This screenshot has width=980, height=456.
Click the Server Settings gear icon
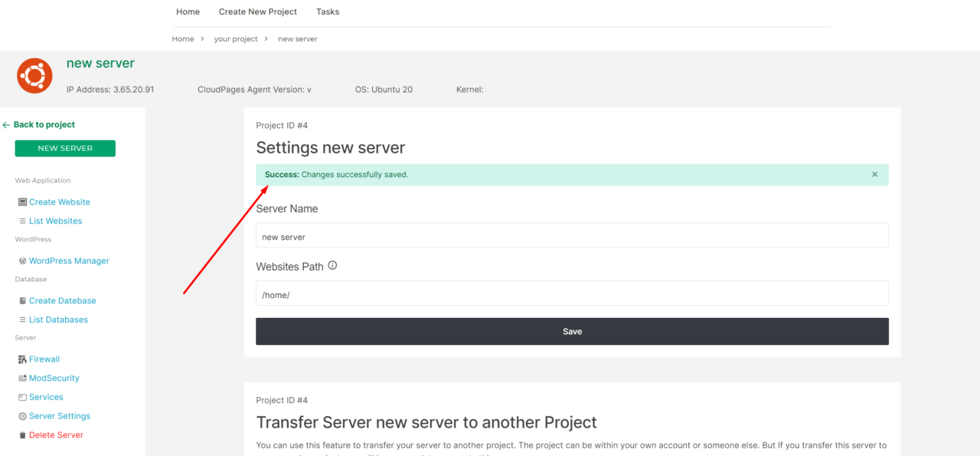21,415
